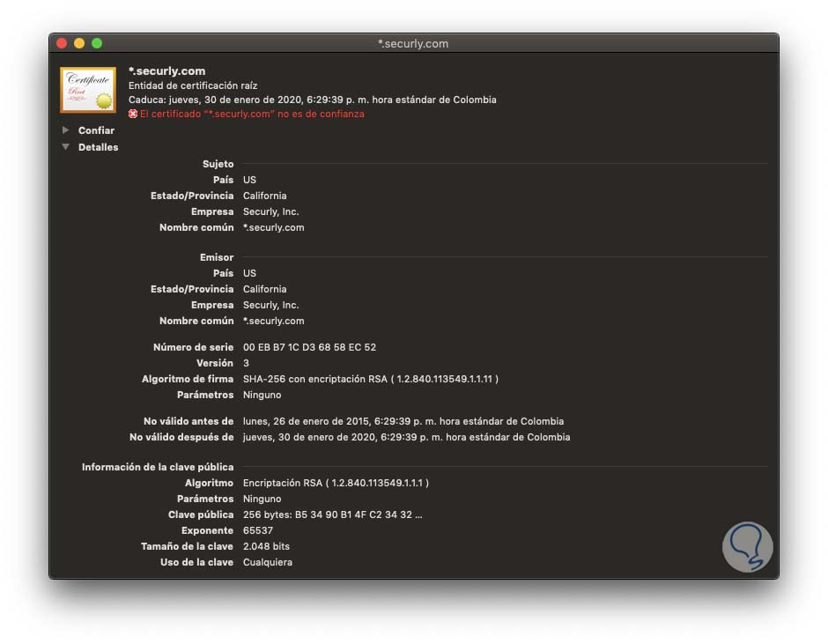Screen dimensions: 828x644
Task: Select Emisor Empresa value Securly, Inc.
Action: pos(271,306)
